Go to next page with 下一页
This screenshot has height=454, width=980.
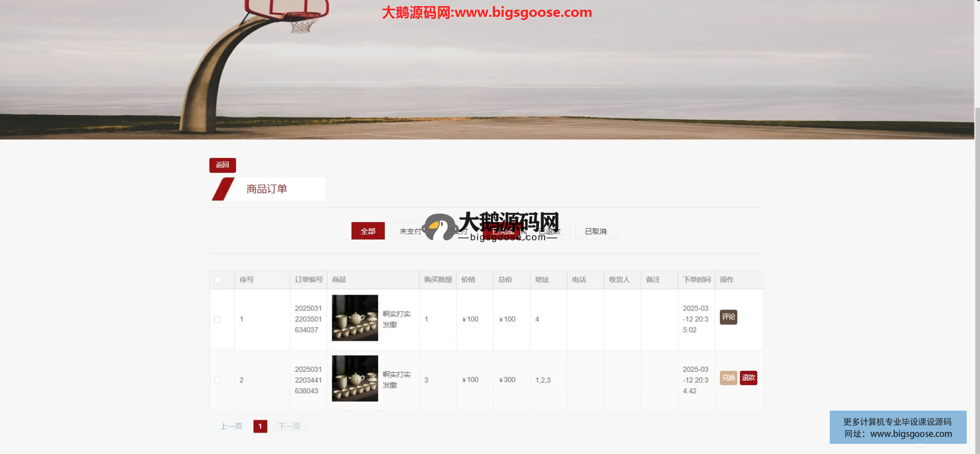[289, 426]
